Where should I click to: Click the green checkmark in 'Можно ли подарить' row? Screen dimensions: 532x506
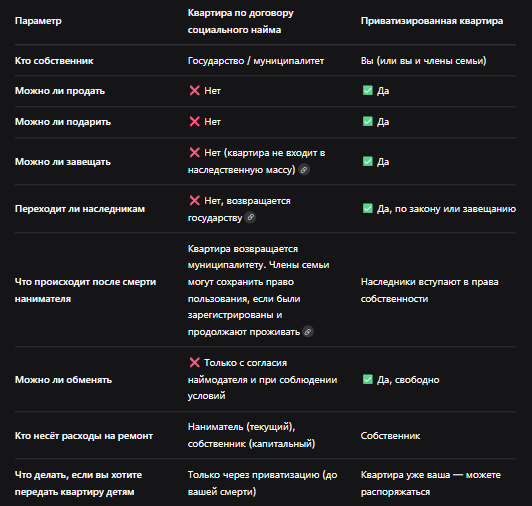(368, 121)
